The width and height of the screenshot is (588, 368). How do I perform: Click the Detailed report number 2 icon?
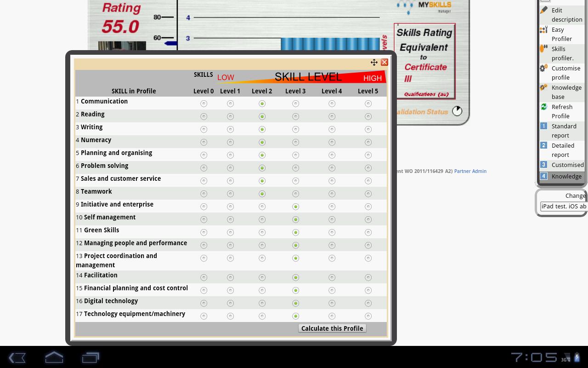[x=544, y=145]
